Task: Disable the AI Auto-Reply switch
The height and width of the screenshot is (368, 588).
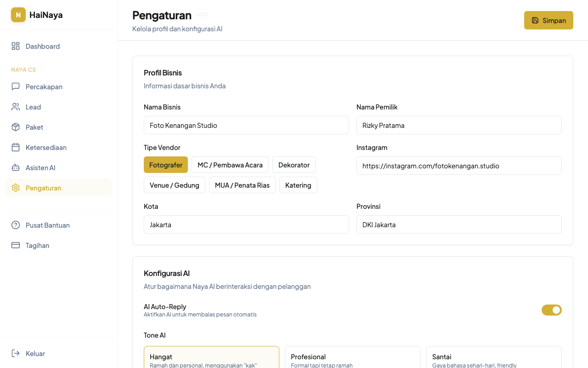Action: [551, 310]
